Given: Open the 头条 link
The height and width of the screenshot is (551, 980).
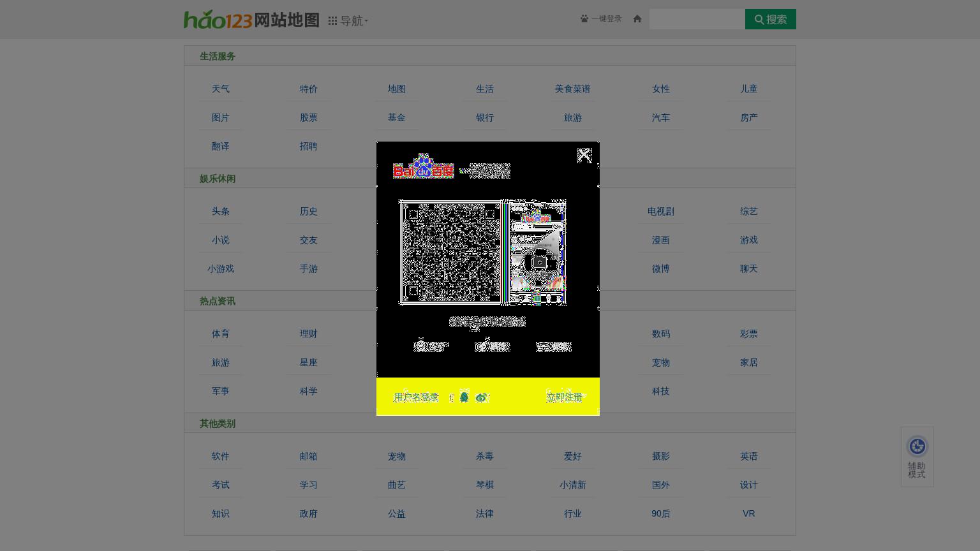Looking at the screenshot, I should click(x=221, y=212).
